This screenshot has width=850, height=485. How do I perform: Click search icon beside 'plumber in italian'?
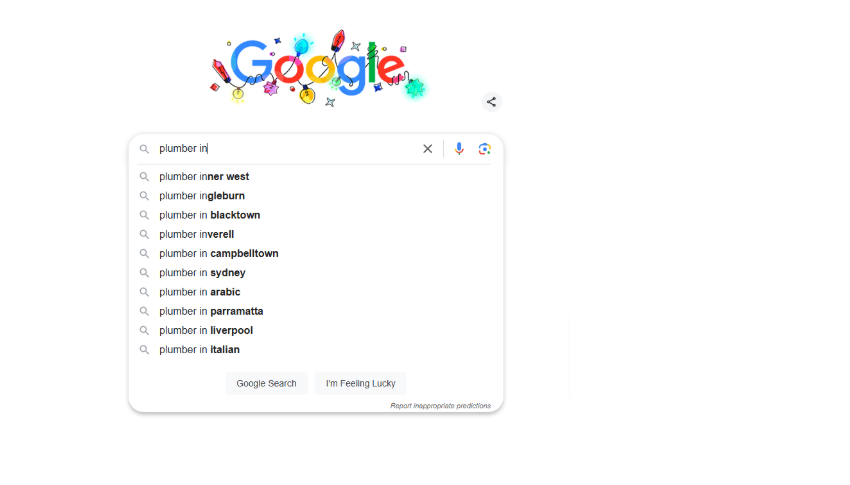(144, 350)
